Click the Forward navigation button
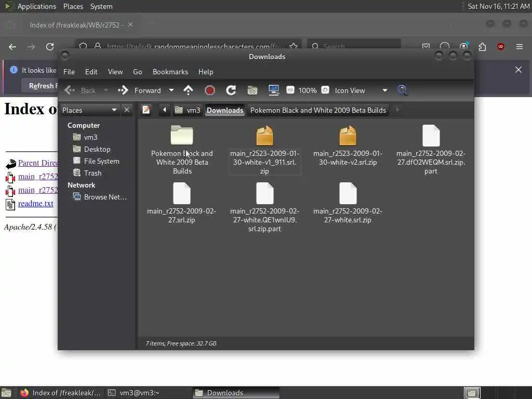 click(140, 90)
